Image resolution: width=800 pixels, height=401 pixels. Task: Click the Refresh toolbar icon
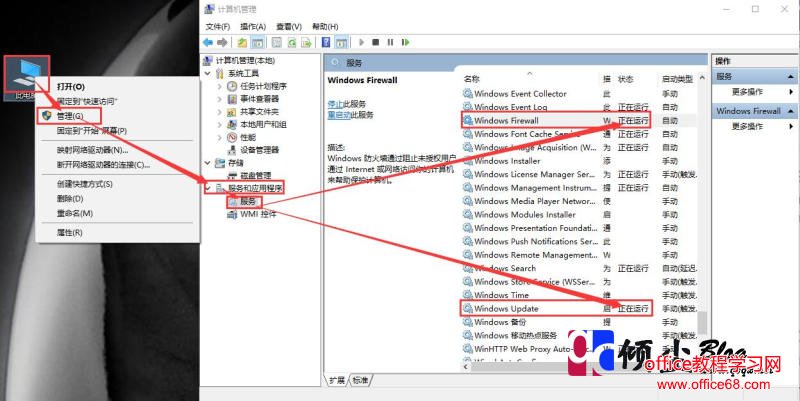coord(291,42)
